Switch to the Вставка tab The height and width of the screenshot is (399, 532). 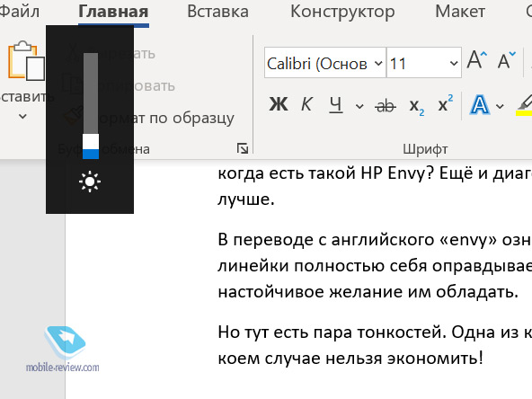coord(217,11)
